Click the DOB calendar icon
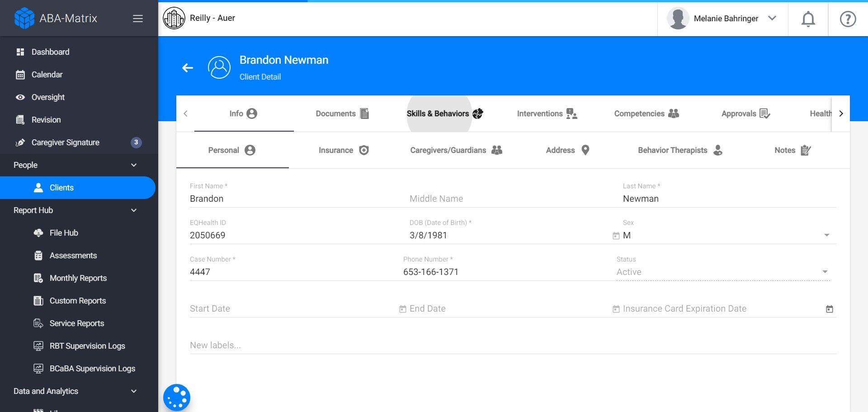Viewport: 868px width, 412px height. point(616,236)
